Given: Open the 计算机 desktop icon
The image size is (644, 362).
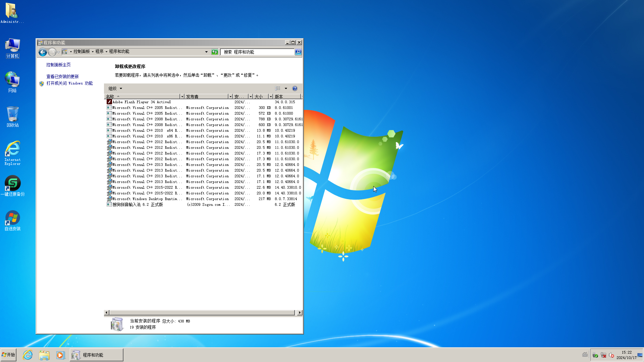Looking at the screenshot, I should [x=12, y=48].
